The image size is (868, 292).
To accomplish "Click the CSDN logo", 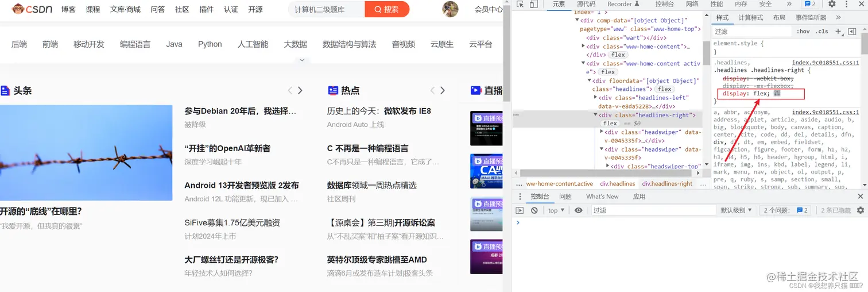I will click(32, 9).
